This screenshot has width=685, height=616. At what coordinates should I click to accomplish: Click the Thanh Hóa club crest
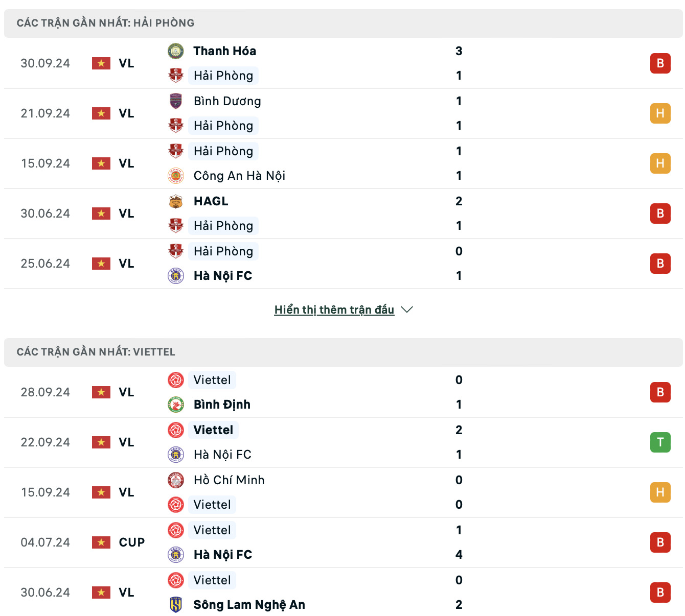pos(176,51)
